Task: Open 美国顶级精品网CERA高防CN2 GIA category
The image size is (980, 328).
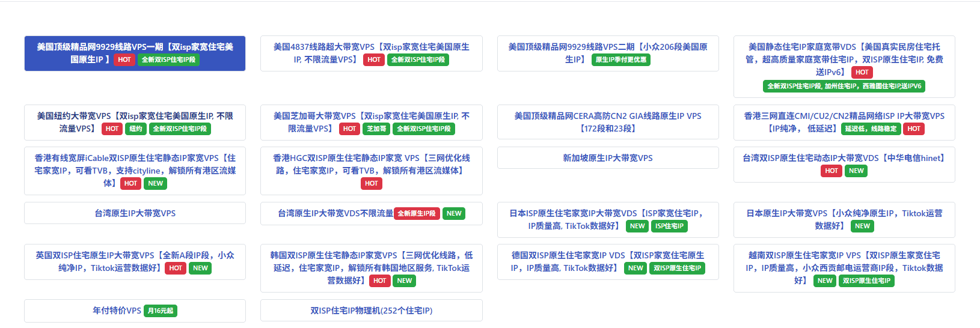Action: pos(608,123)
